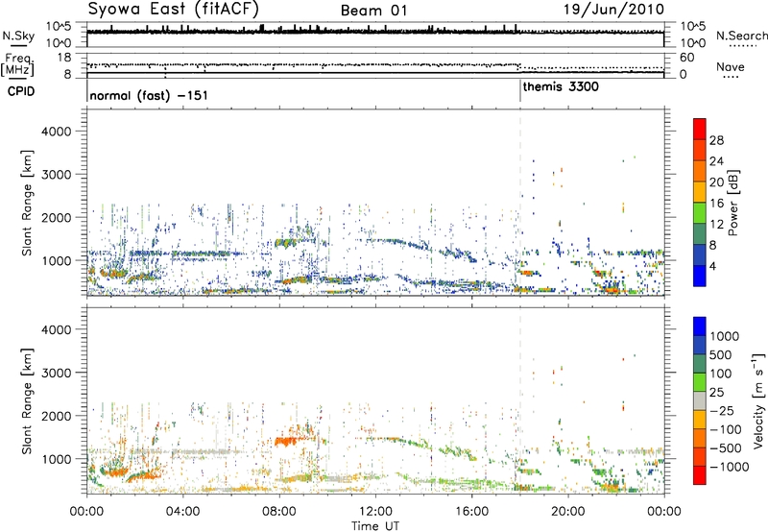Click the red top segment of Power colorbar
Viewport: 768px width, 532px height.
(700, 129)
